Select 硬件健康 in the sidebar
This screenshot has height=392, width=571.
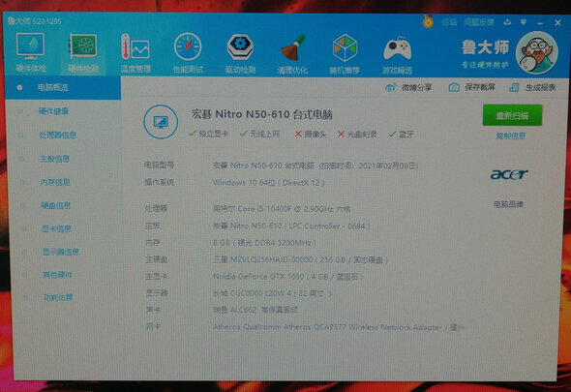click(x=53, y=111)
